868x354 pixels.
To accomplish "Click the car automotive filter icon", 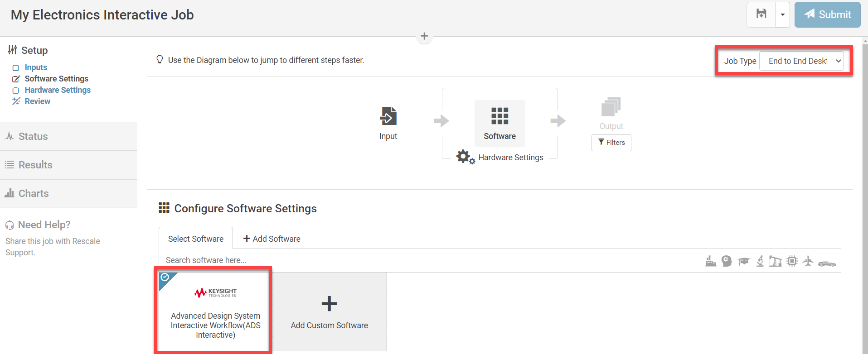I will (x=827, y=263).
